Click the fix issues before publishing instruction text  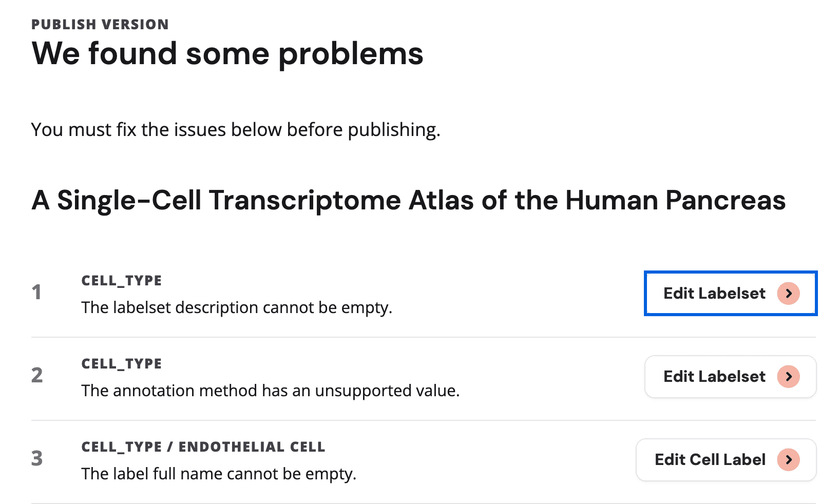click(235, 129)
